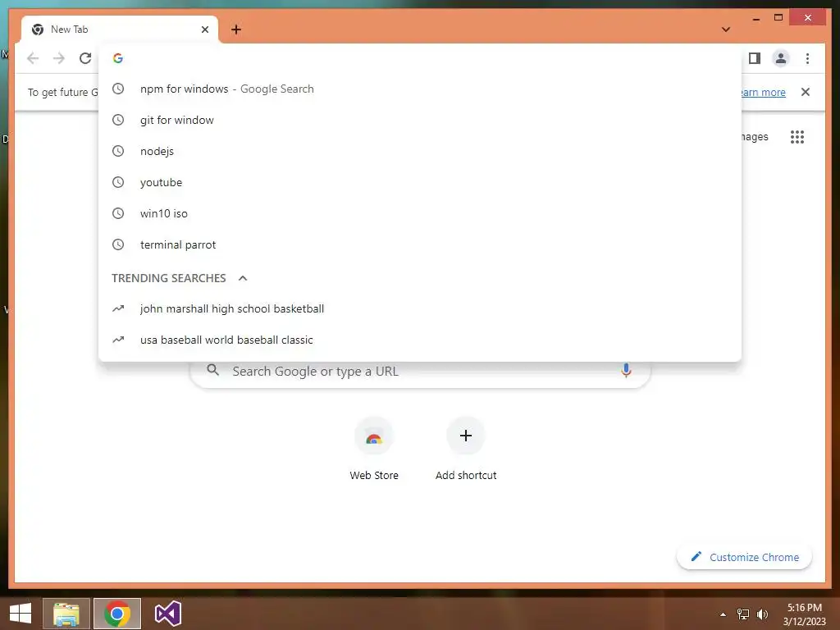Open the Windows Start button
Screen dimensions: 840x630
(21, 614)
